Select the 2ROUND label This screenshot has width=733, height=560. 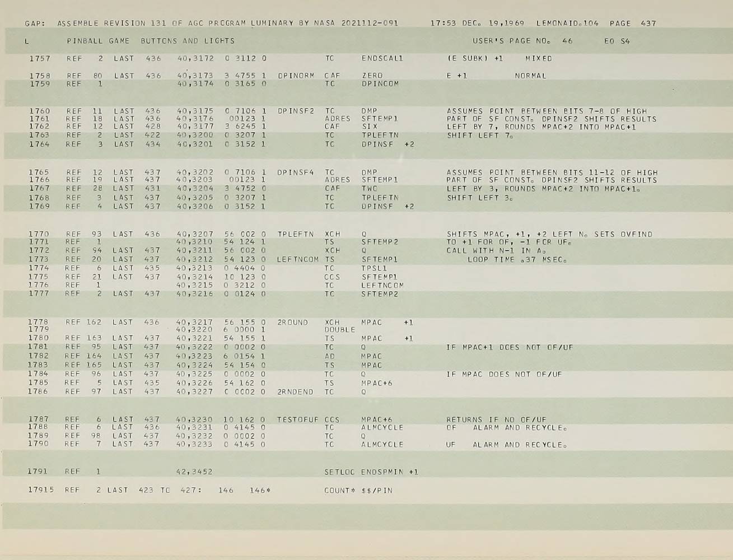(293, 323)
